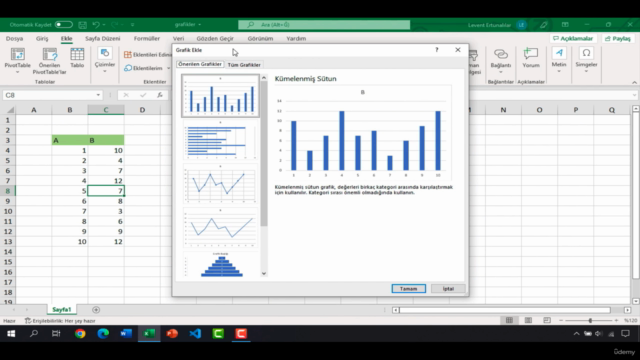Add a new sheet with plus icon
This screenshot has height=360, width=640.
tap(96, 310)
